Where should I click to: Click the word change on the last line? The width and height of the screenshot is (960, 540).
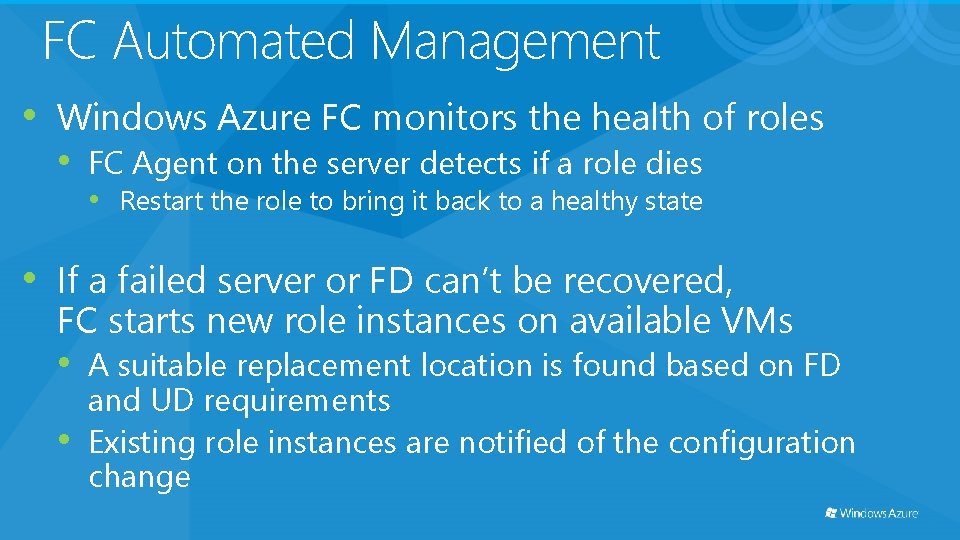click(140, 478)
